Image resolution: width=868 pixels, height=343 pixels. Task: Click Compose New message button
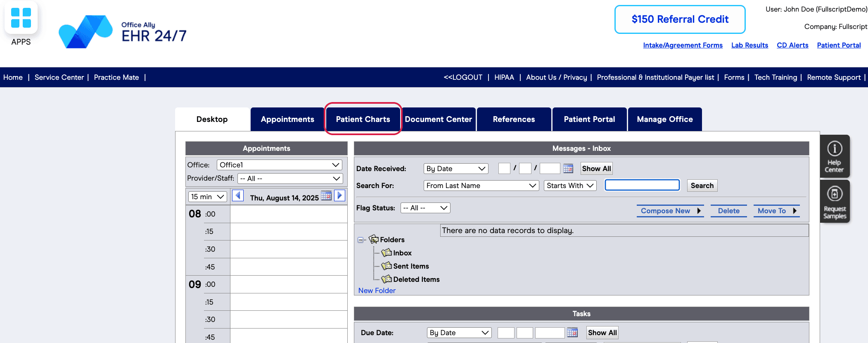670,211
